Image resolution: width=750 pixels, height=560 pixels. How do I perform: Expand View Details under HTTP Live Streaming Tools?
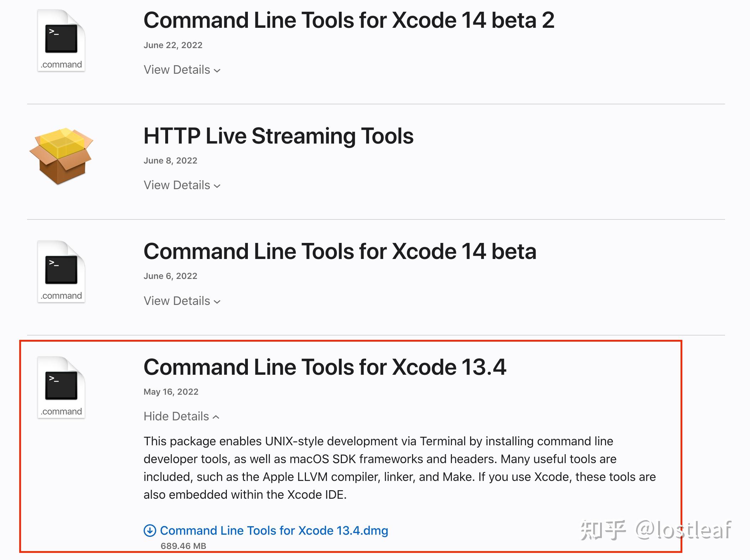coord(177,185)
